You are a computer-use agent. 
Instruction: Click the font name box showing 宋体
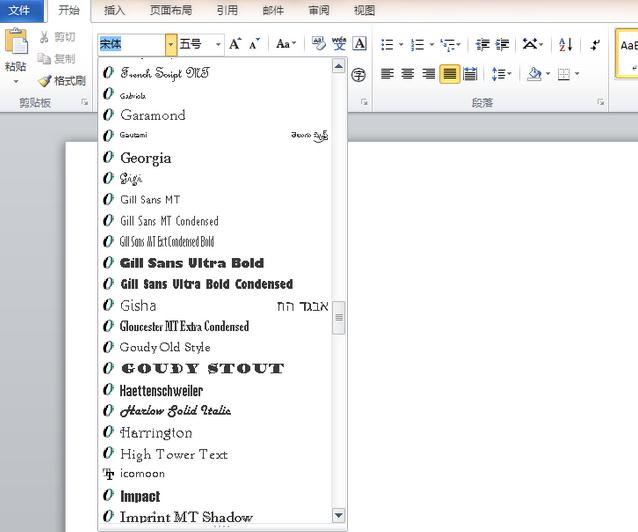(x=131, y=44)
